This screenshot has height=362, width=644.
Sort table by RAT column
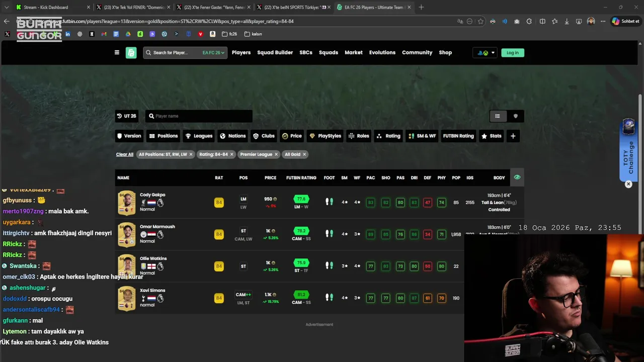tap(219, 178)
